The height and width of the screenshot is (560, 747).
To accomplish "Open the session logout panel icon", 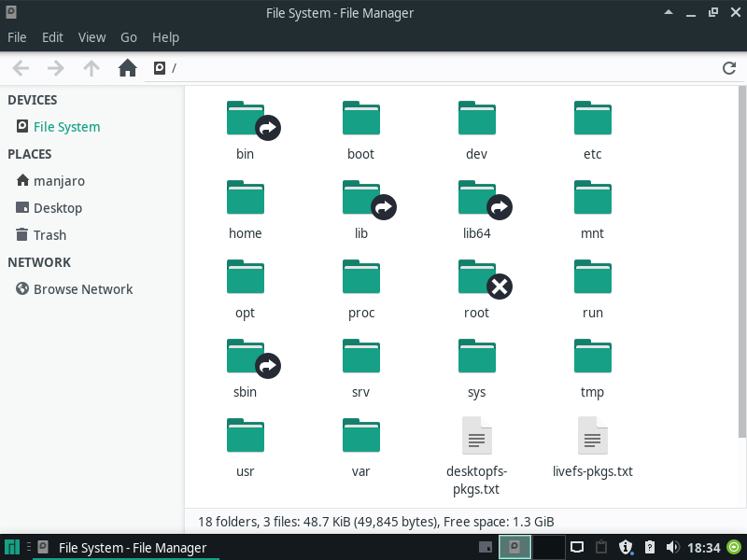I will (734, 547).
